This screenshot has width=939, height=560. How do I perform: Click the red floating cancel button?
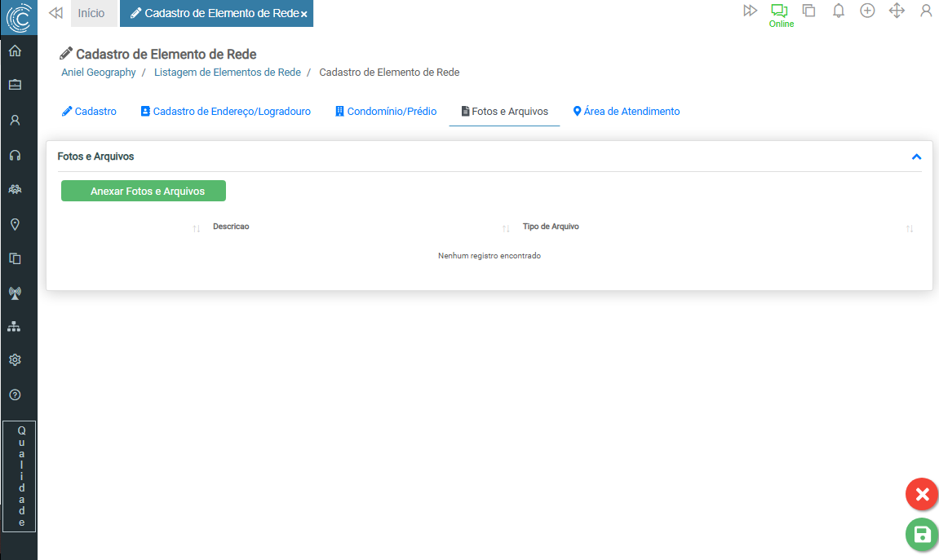tap(922, 494)
